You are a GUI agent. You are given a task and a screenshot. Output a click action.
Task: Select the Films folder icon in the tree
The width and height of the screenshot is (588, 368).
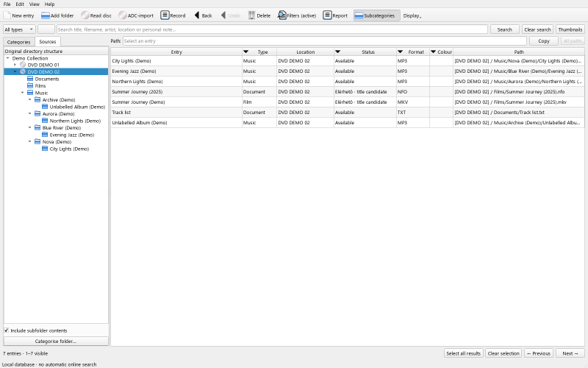pyautogui.click(x=30, y=85)
